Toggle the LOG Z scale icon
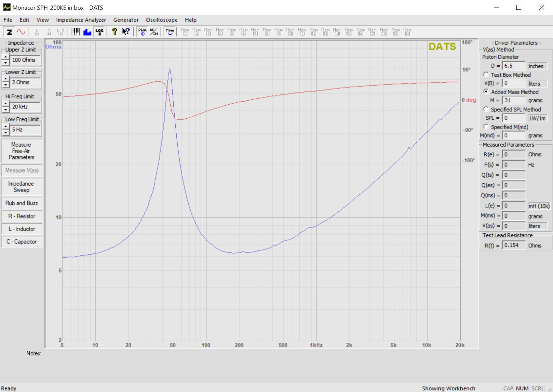 (x=99, y=32)
